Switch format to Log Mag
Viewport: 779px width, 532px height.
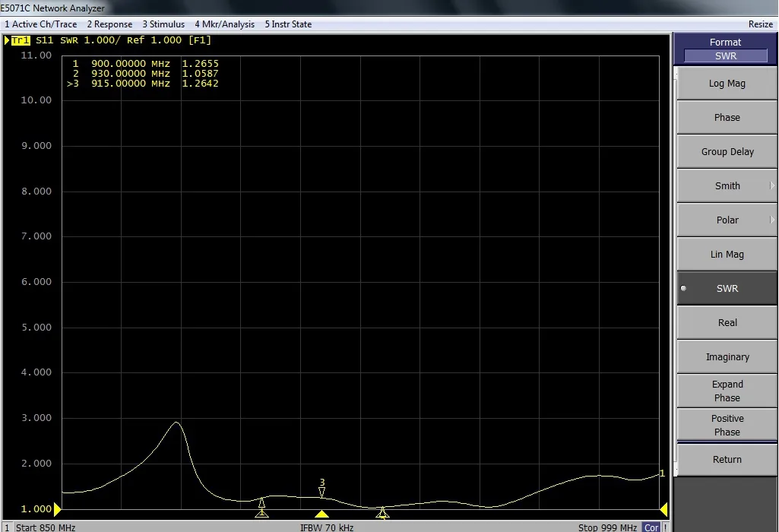coord(727,84)
